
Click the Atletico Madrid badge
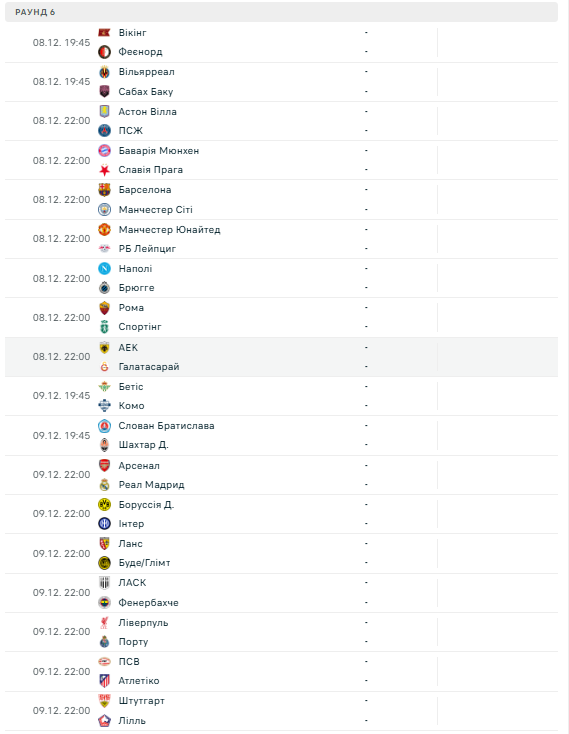click(x=104, y=681)
